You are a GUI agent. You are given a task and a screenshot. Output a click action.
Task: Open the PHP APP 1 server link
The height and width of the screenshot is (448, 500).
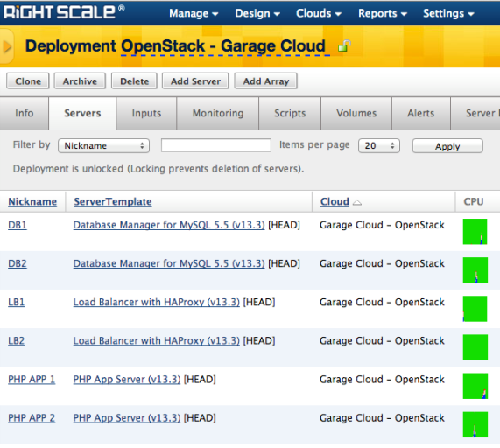[x=32, y=379]
